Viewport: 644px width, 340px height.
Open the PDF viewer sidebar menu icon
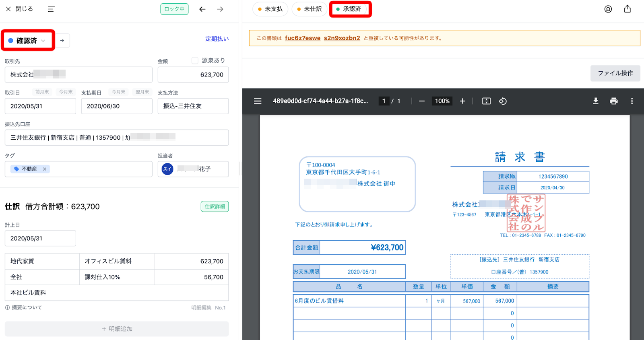point(258,101)
